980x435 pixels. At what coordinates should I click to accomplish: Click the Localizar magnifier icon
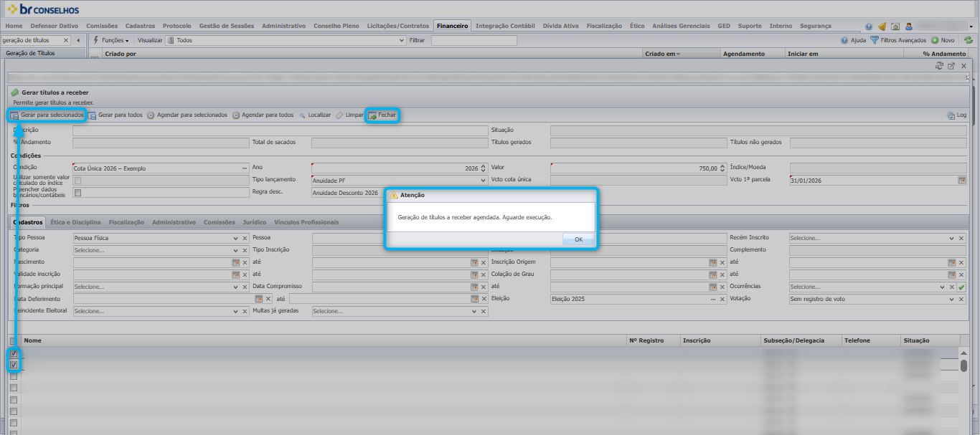click(302, 115)
